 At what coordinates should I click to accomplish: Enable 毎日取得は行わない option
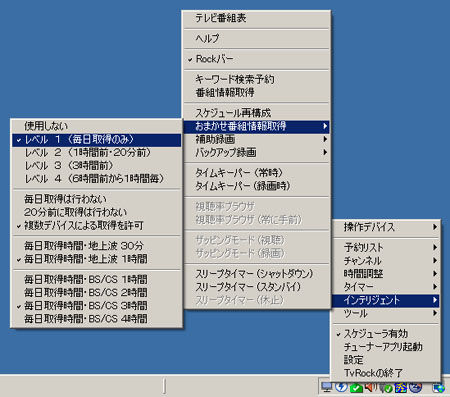(97, 199)
